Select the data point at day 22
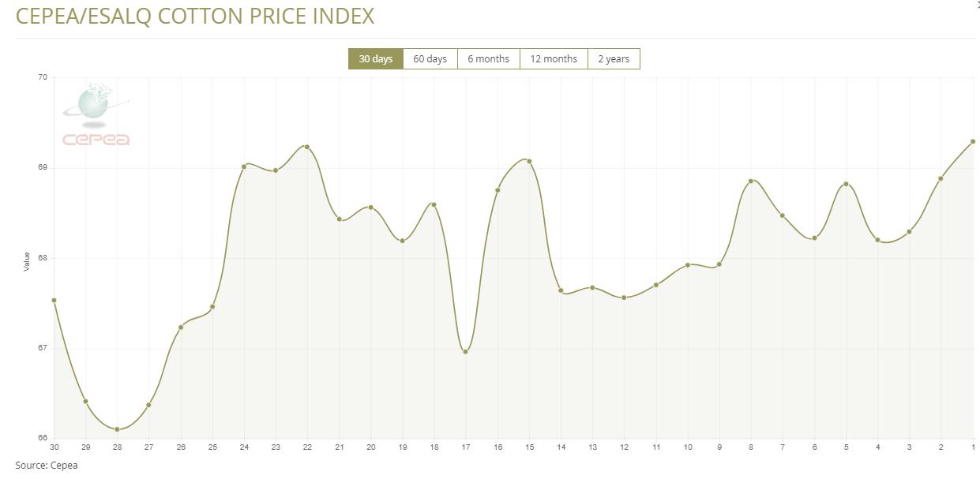 pyautogui.click(x=307, y=147)
